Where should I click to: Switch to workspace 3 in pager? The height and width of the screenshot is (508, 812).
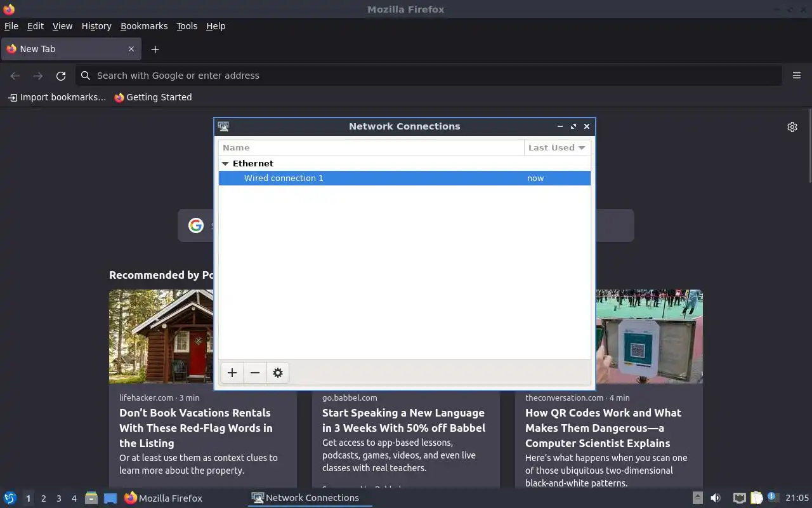58,498
